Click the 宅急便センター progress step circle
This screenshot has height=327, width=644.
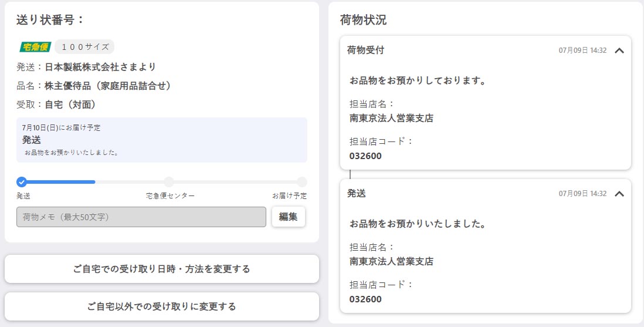(169, 182)
